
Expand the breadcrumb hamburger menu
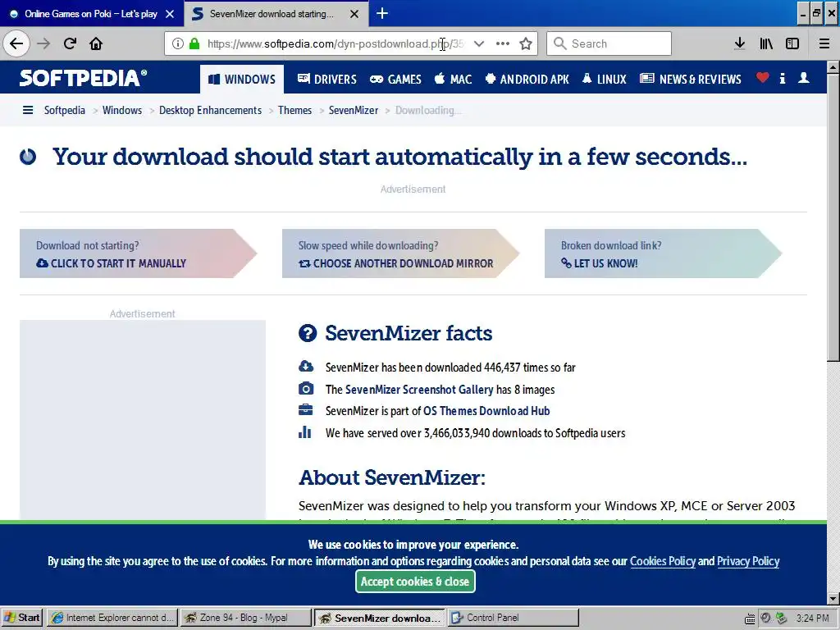pyautogui.click(x=28, y=111)
